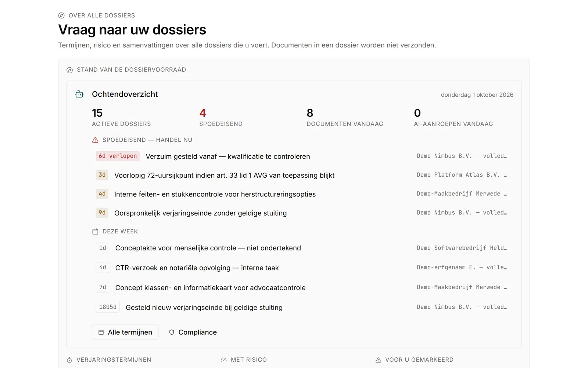The image size is (588, 368).
Task: Click the 1d badge under DEZE WEEK
Action: click(103, 248)
